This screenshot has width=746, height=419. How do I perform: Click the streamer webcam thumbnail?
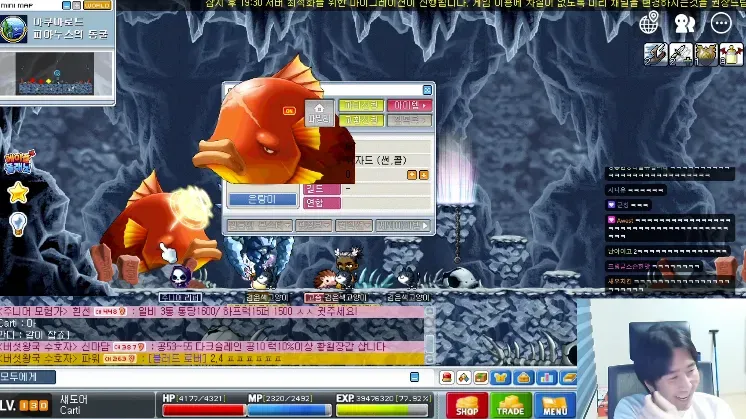[662, 359]
